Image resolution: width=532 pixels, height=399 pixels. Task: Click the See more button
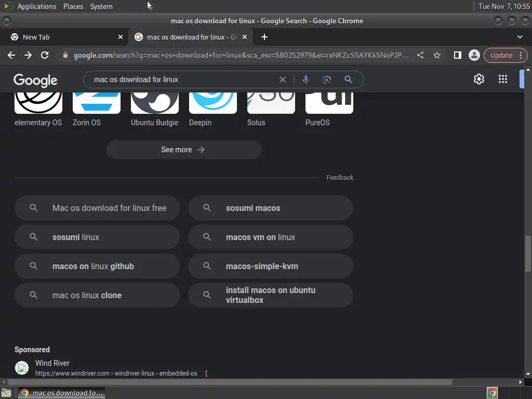[183, 150]
